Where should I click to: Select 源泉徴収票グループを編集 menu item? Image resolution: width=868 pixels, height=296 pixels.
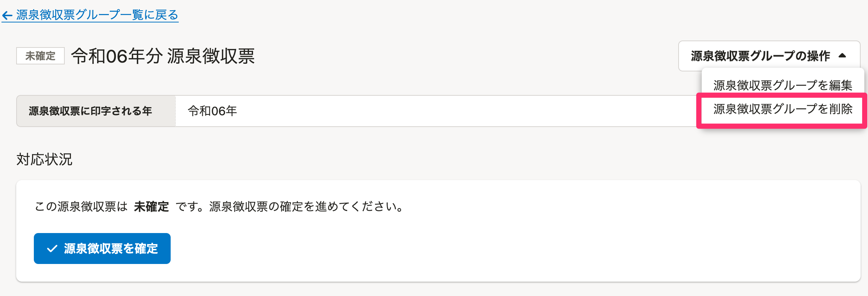(x=782, y=85)
